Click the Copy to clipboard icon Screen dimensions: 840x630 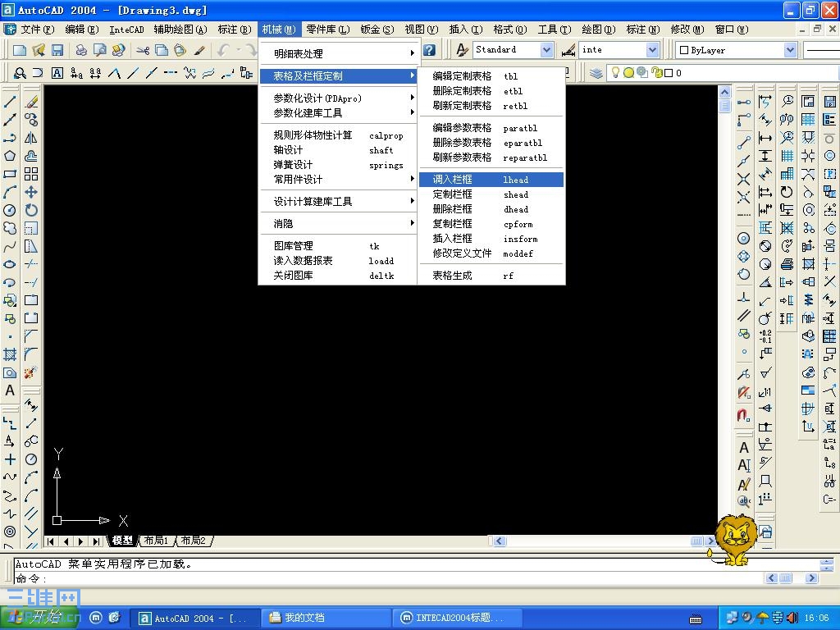pyautogui.click(x=162, y=50)
